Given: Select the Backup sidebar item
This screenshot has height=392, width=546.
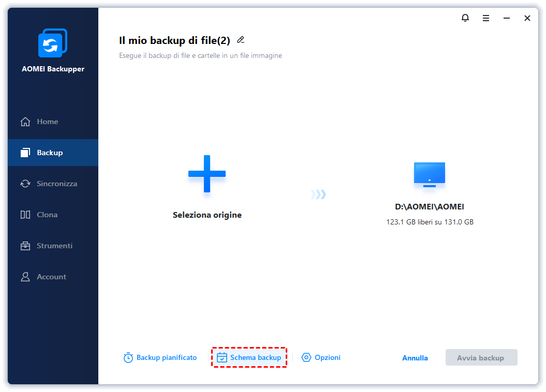Looking at the screenshot, I should 53,153.
